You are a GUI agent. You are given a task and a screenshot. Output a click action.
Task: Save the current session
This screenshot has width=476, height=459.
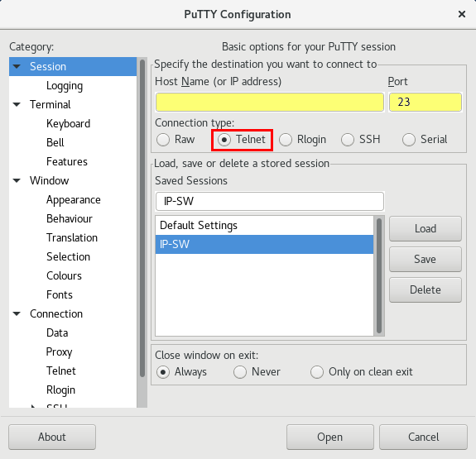point(426,260)
